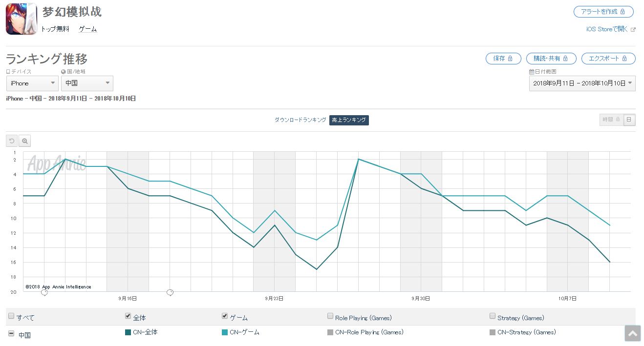Click the scroll-to-top arrow button
644x346 pixels.
(x=632, y=334)
